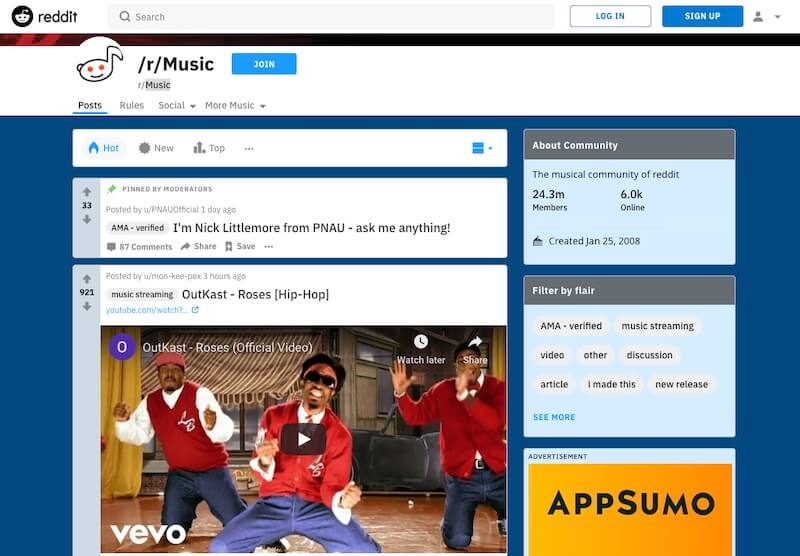This screenshot has height=556, width=800.
Task: Open the AMA post comments bubble icon
Action: pyautogui.click(x=111, y=247)
